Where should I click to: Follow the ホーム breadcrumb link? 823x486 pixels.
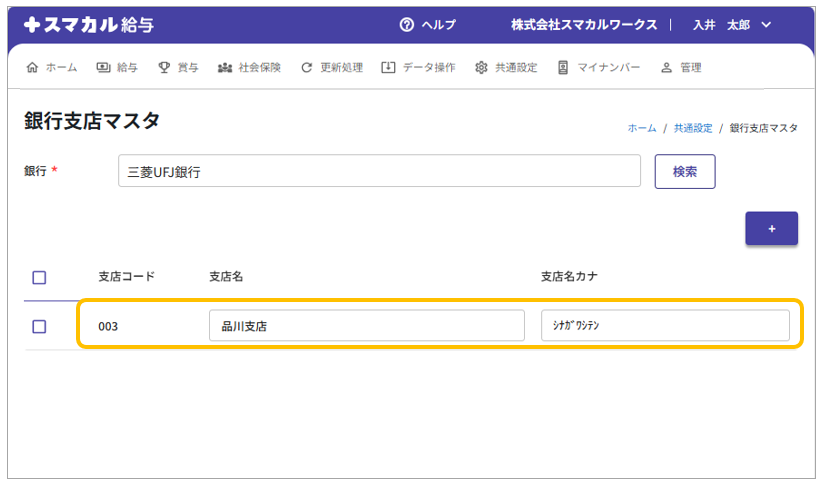pos(642,128)
